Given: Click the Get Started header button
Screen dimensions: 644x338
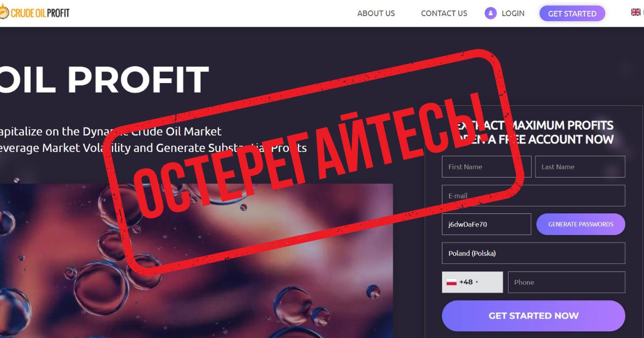Looking at the screenshot, I should (572, 13).
